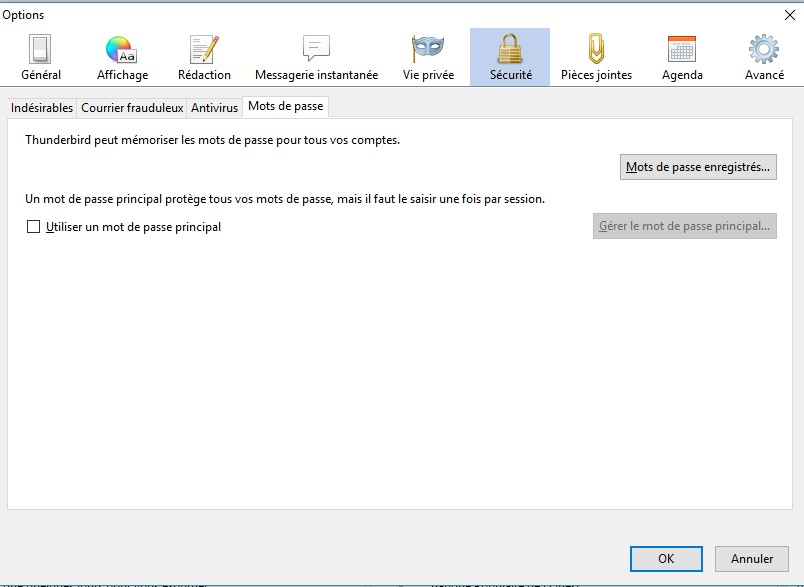Open Mots de passe enregistrés dialog
The height and width of the screenshot is (587, 804).
(697, 166)
